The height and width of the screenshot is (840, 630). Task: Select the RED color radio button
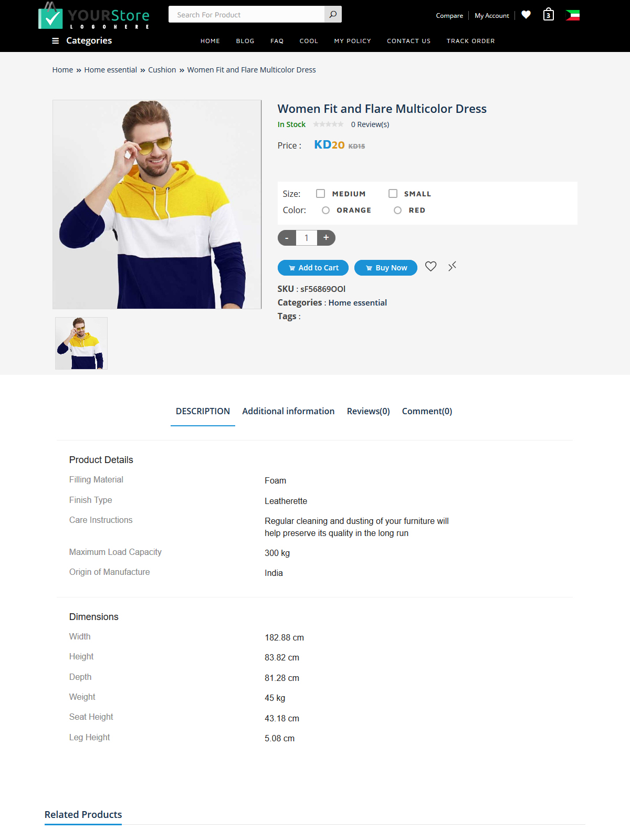coord(397,210)
